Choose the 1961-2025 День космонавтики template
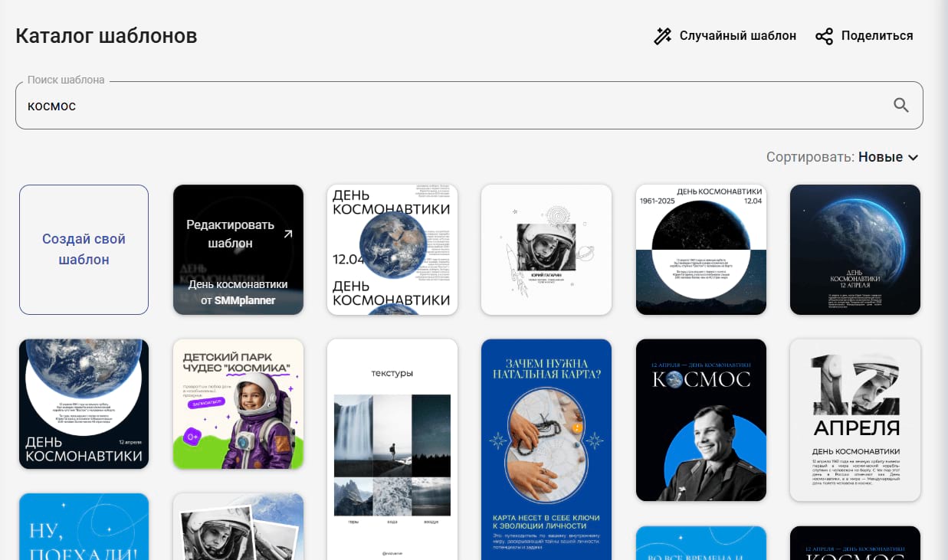Viewport: 948px width, 560px height. pos(701,250)
